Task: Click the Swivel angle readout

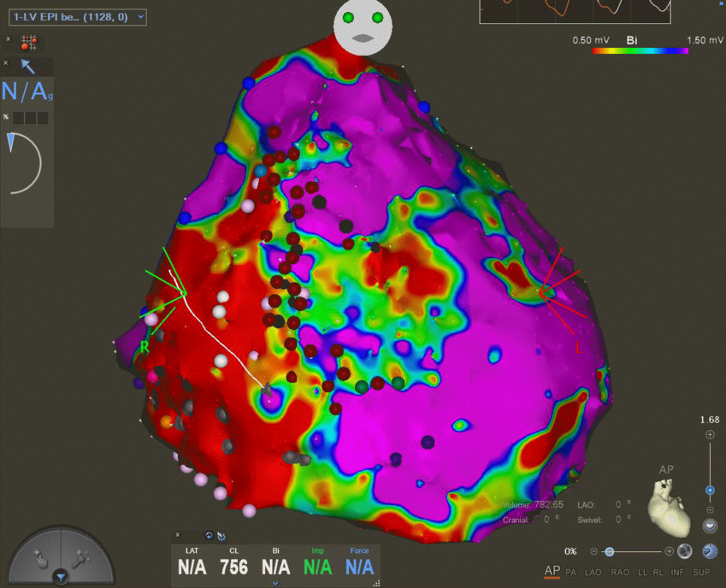Action: 605,520
